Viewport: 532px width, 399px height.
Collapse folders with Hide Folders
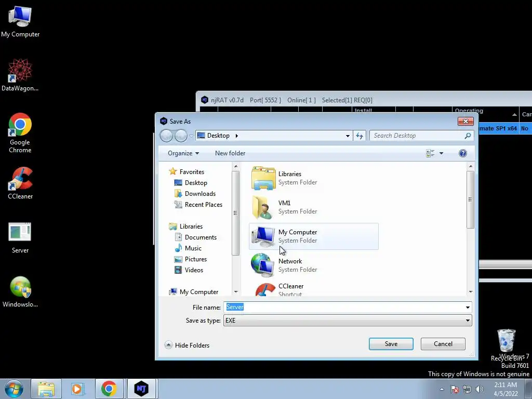pos(187,345)
